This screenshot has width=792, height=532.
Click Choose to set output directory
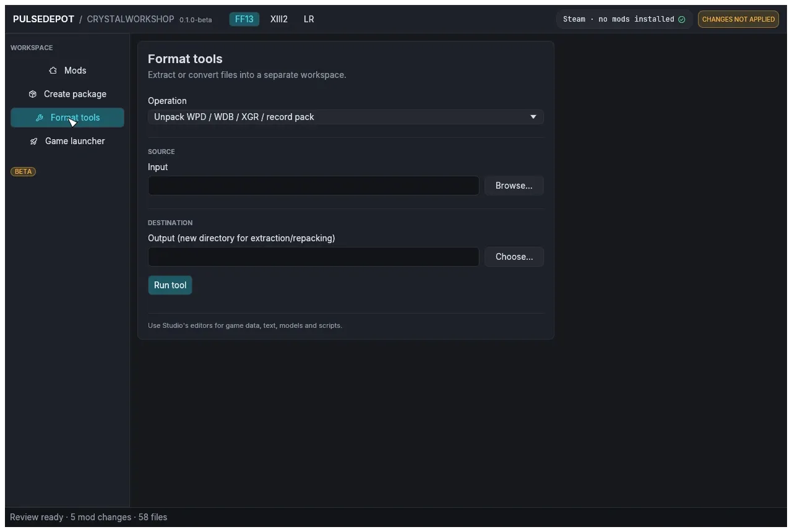pyautogui.click(x=514, y=257)
